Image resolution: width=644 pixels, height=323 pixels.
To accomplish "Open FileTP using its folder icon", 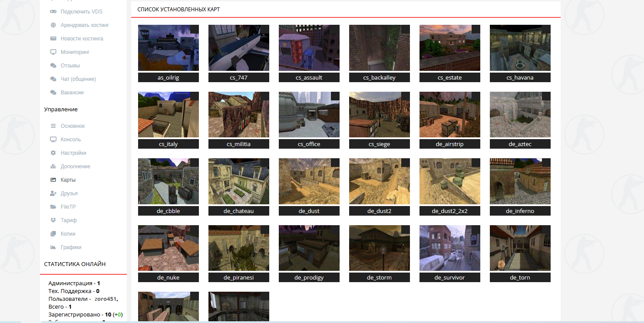I will 53,207.
